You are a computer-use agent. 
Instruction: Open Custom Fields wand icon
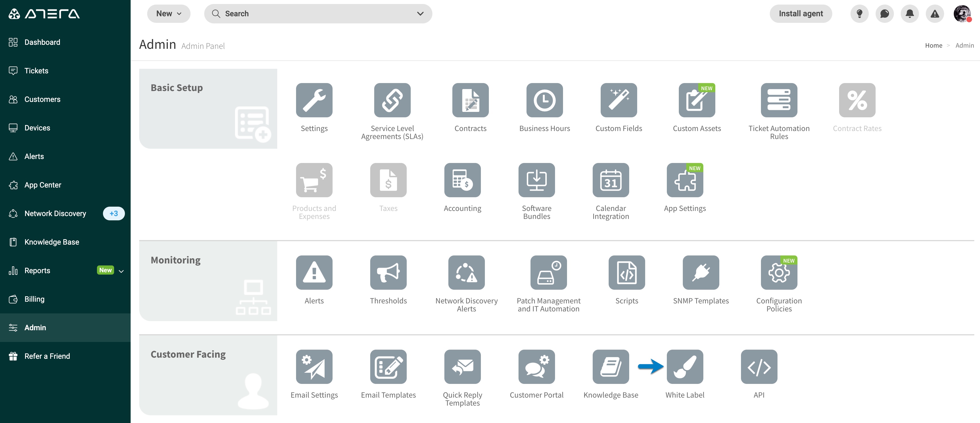[x=619, y=100]
